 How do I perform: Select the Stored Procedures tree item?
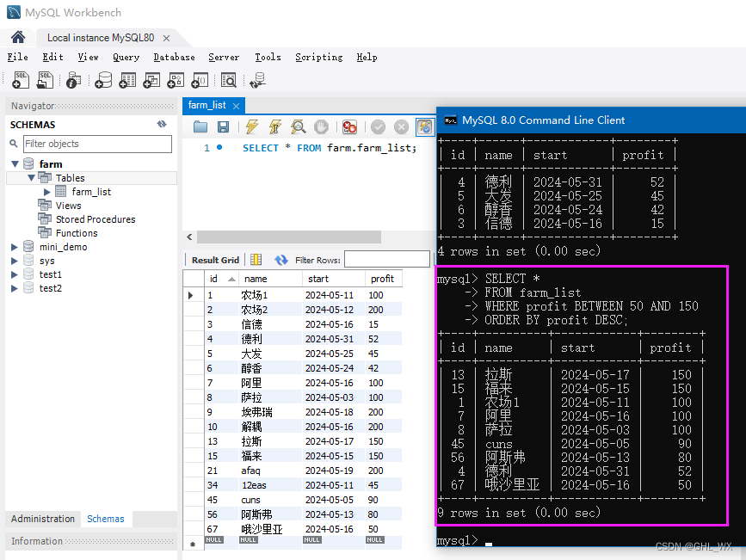(x=96, y=219)
